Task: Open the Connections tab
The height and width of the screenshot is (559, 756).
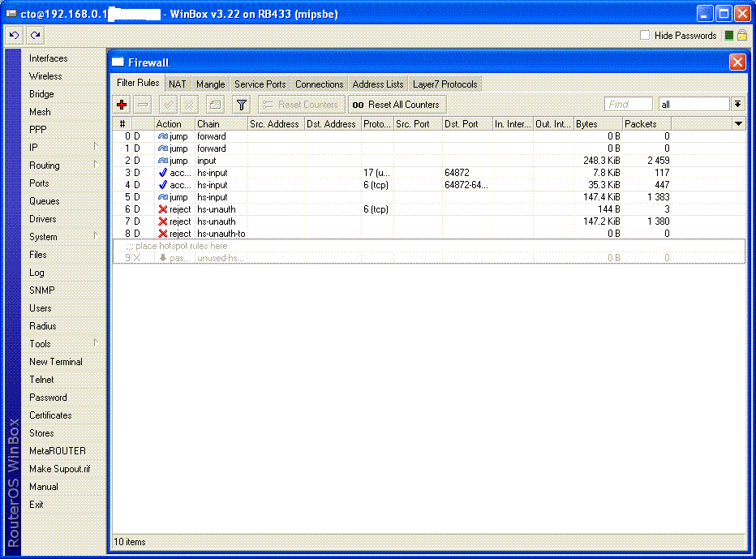Action: [319, 84]
